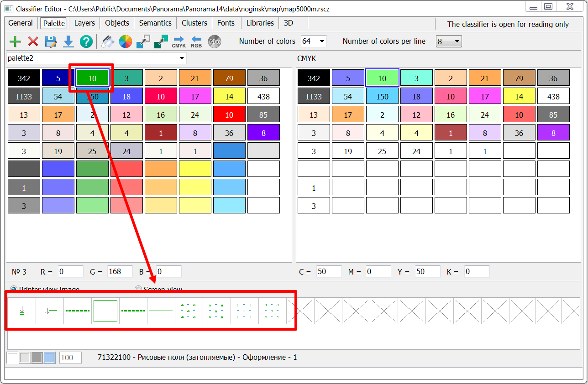Pick the yellow swatch labeled 14 in left palette
Image resolution: width=588 pixels, height=384 pixels.
click(x=229, y=96)
